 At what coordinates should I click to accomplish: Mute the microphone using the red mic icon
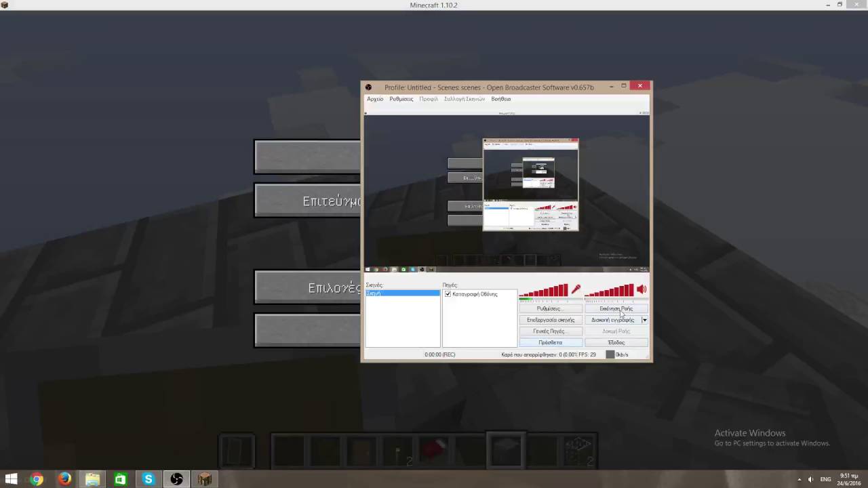576,290
